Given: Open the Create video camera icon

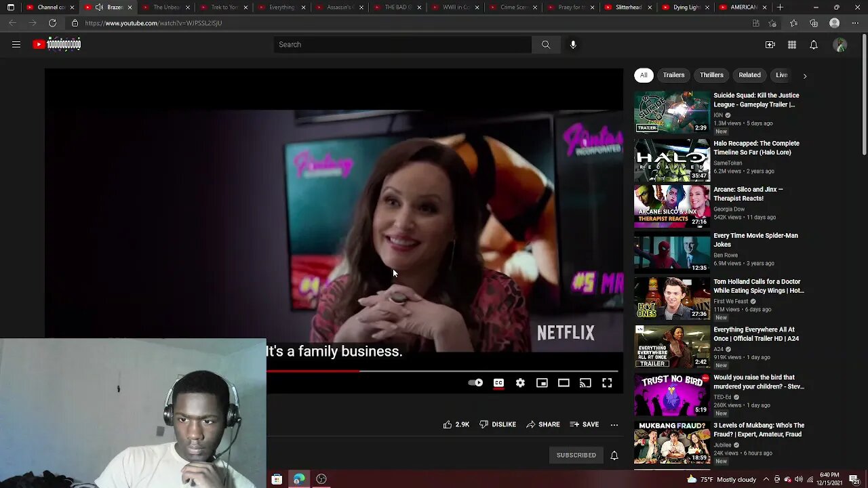Looking at the screenshot, I should pyautogui.click(x=770, y=45).
